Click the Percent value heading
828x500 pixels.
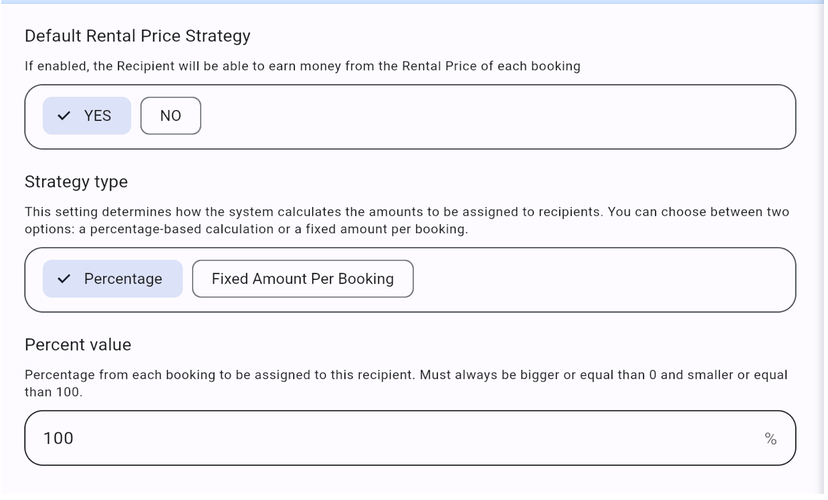click(x=78, y=345)
